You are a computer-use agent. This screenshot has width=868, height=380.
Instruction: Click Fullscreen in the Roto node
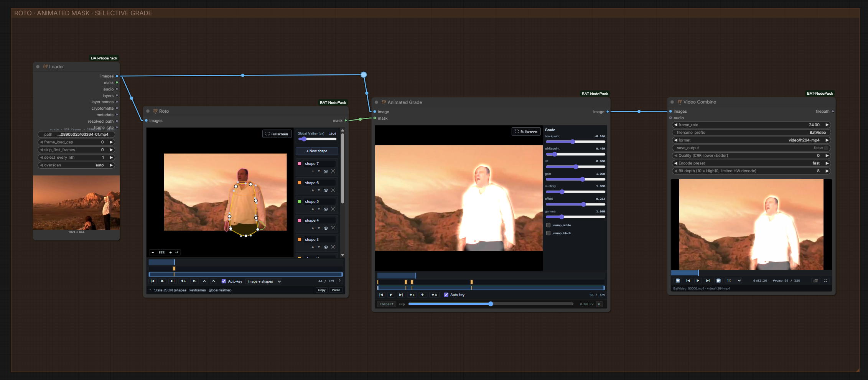(x=277, y=134)
